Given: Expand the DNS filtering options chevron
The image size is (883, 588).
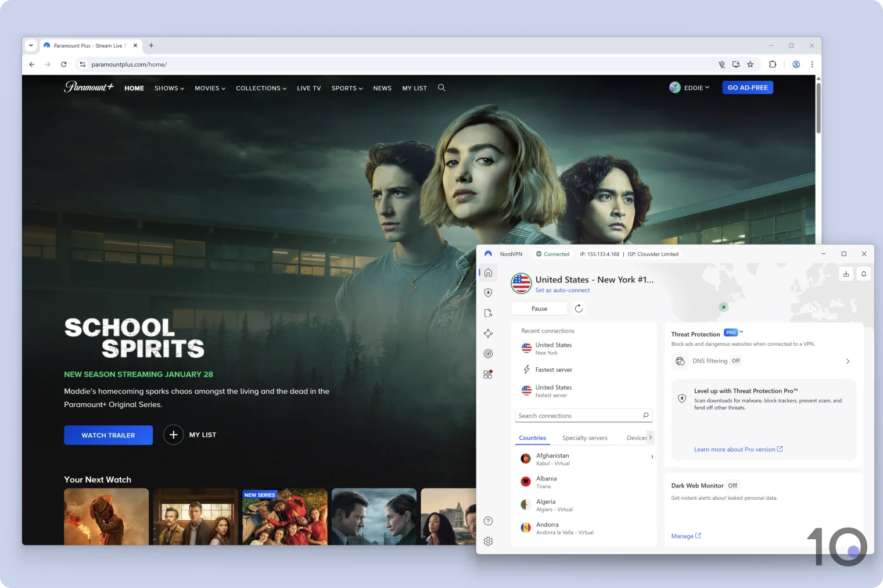Looking at the screenshot, I should coord(848,361).
